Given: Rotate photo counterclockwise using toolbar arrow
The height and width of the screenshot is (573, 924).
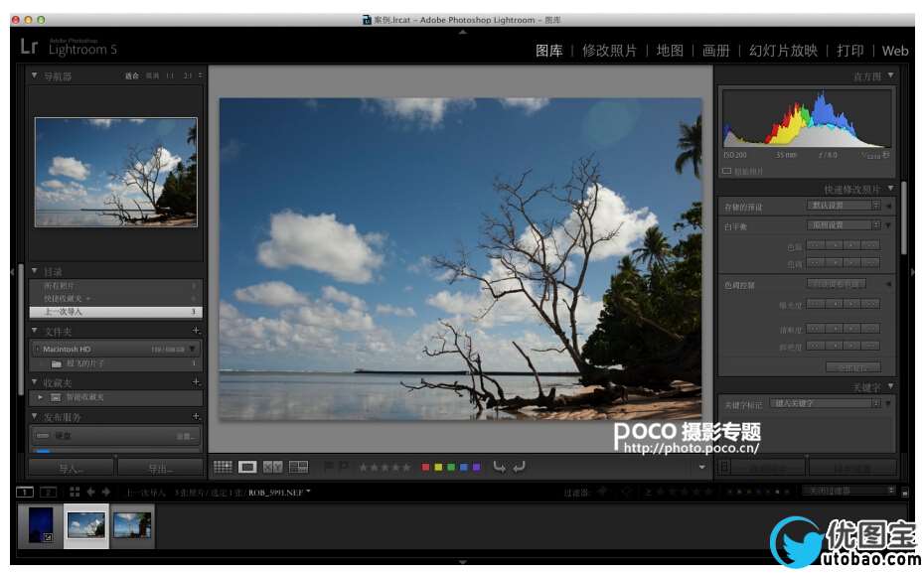Looking at the screenshot, I should pos(499,467).
